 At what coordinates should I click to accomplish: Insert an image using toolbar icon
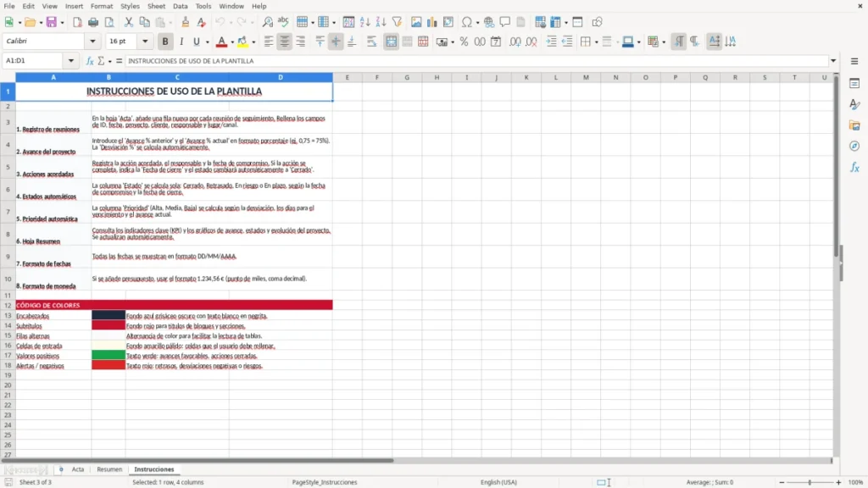[415, 22]
